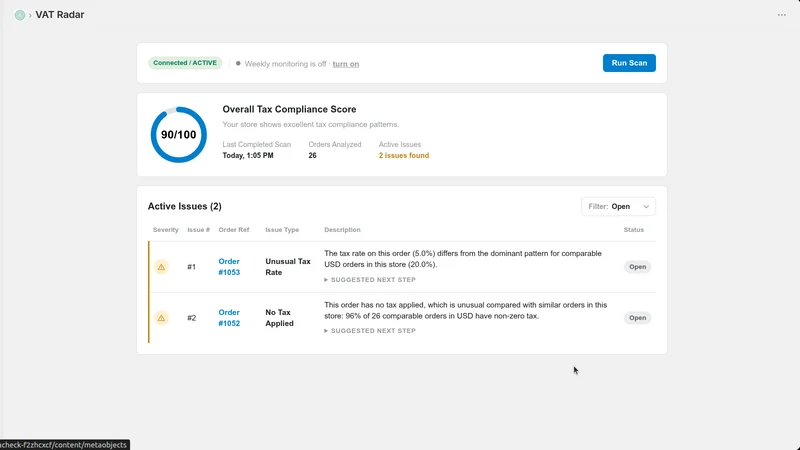
Task: Click the Order Ref column header
Action: pyautogui.click(x=234, y=230)
